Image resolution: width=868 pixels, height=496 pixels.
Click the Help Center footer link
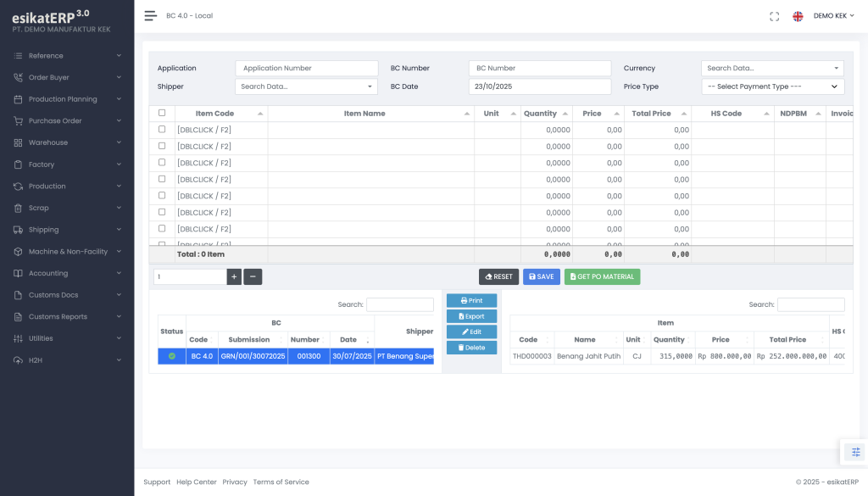(196, 482)
